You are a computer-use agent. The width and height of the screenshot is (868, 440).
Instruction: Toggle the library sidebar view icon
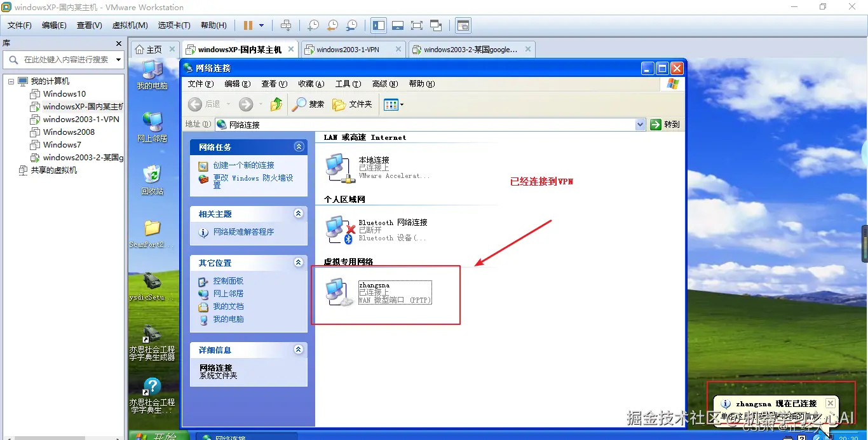[x=379, y=25]
